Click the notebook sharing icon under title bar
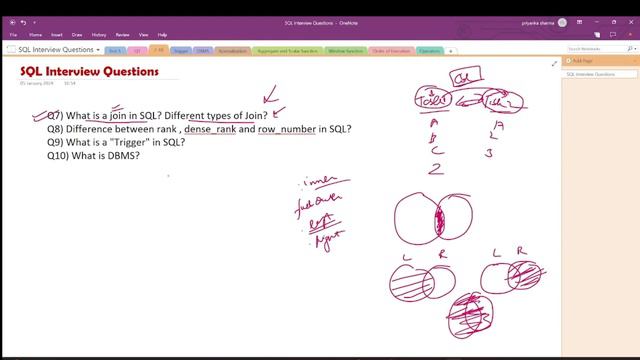640x360 pixels. 597,35
